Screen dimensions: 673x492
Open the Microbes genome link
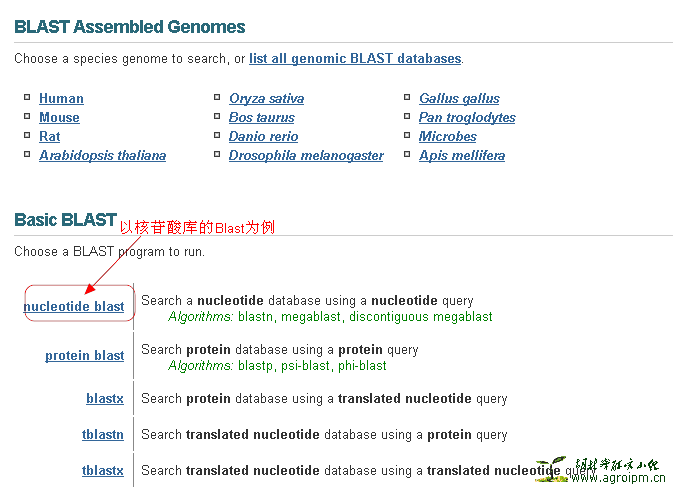pyautogui.click(x=448, y=136)
